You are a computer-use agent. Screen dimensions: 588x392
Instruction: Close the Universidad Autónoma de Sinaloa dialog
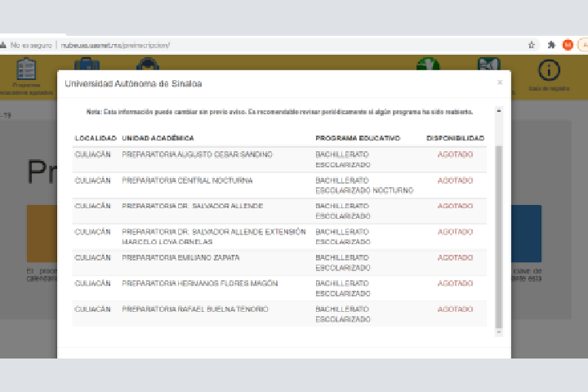point(500,82)
